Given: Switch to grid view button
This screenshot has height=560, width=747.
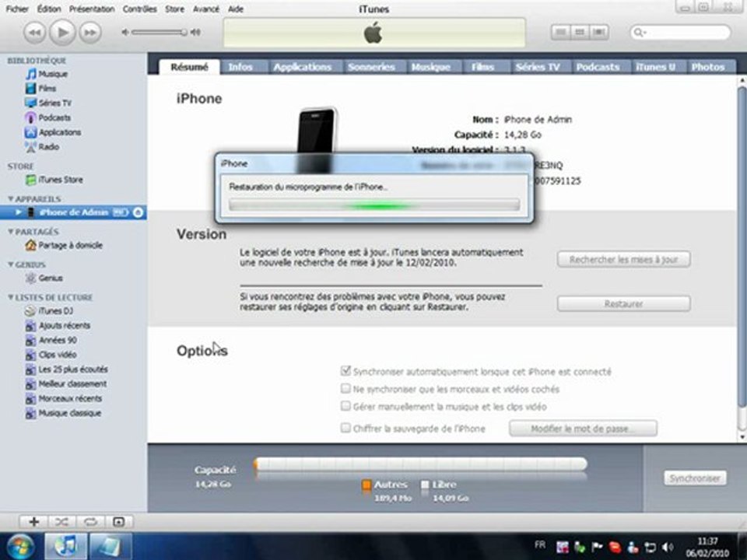Looking at the screenshot, I should [x=580, y=32].
